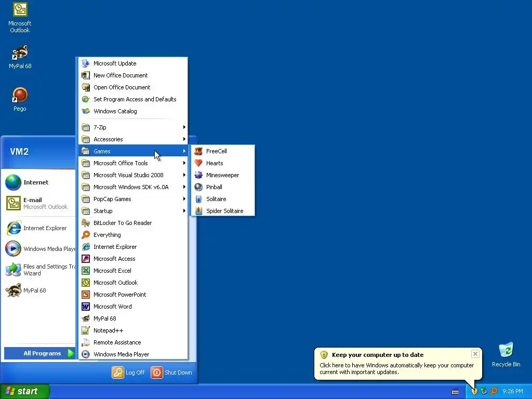The height and width of the screenshot is (399, 532).
Task: Select MyPal 68 desktop shortcut
Action: coord(20,57)
